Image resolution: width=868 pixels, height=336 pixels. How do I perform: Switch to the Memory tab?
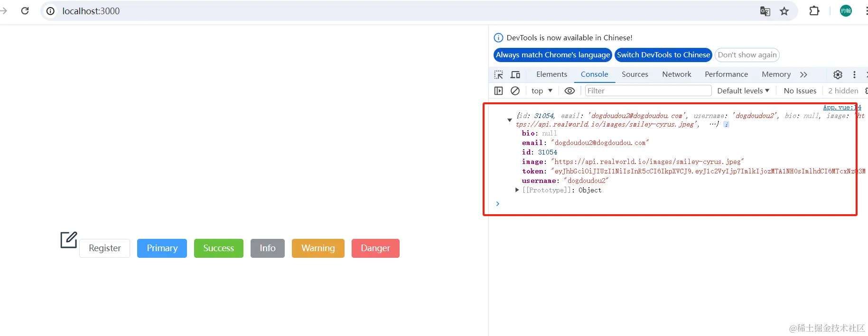776,74
